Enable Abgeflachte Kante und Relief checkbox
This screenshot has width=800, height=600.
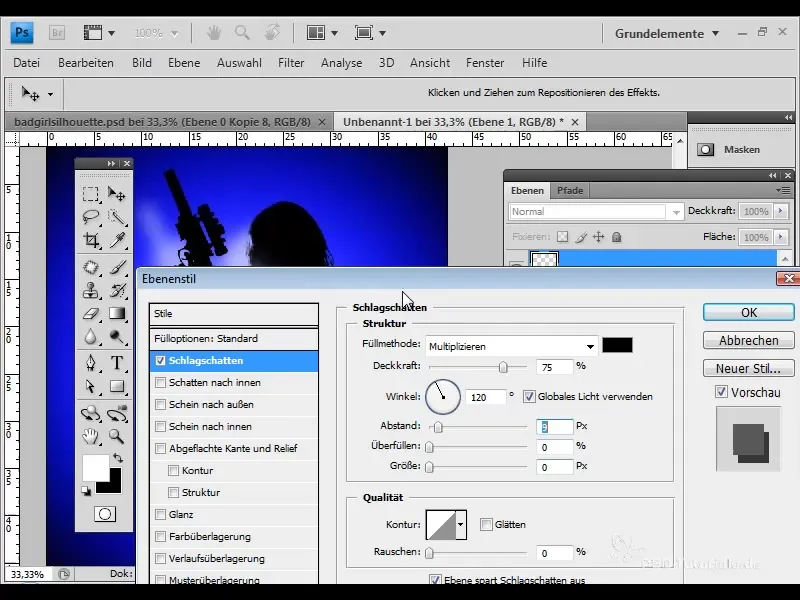pos(160,448)
